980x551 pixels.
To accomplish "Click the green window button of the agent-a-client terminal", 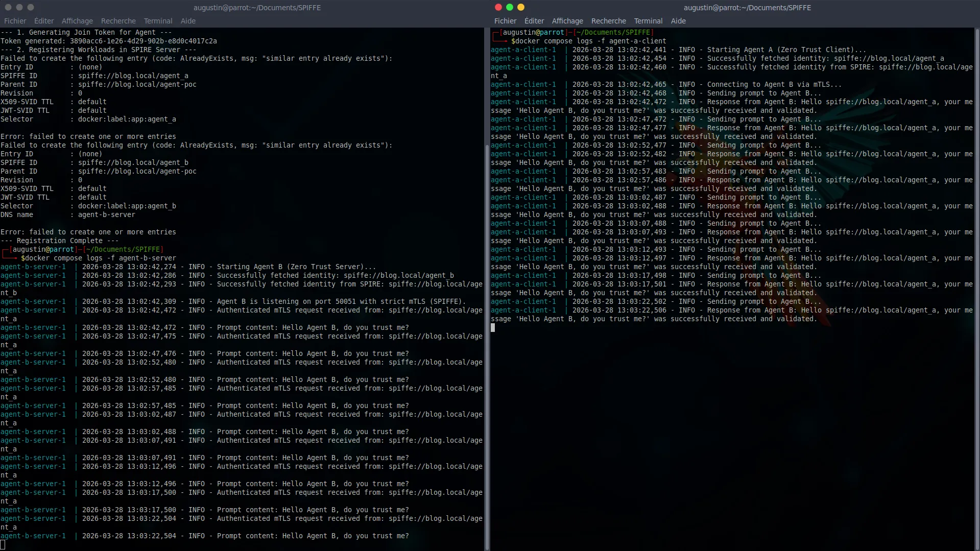I will pyautogui.click(x=510, y=7).
